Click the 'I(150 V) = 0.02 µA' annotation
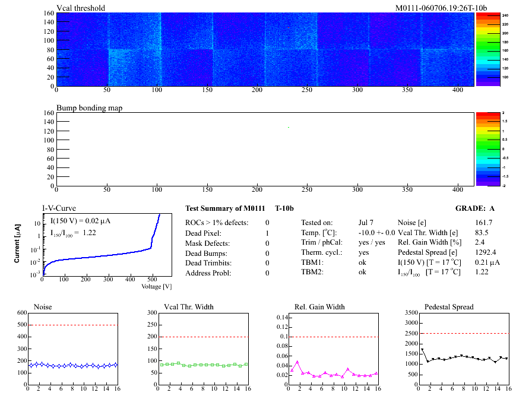Screen dimensions: 532x399 pos(80,221)
